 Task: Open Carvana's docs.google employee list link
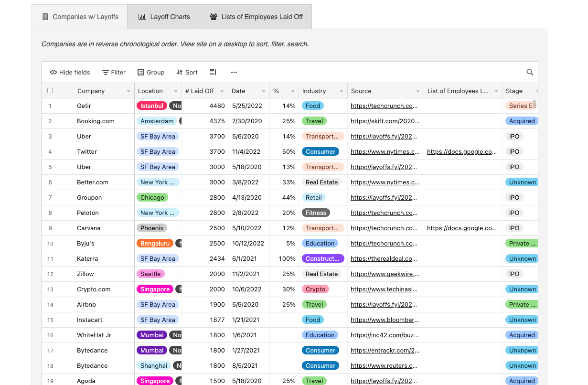point(462,228)
